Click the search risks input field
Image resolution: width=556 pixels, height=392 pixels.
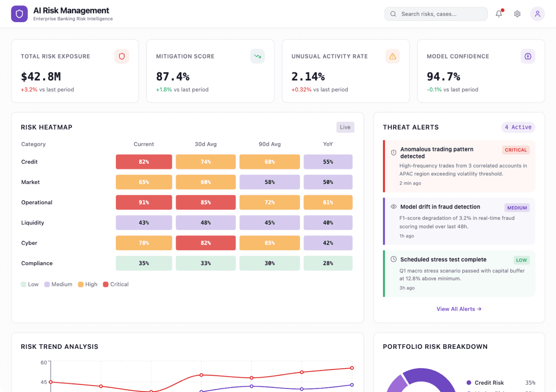click(x=436, y=13)
